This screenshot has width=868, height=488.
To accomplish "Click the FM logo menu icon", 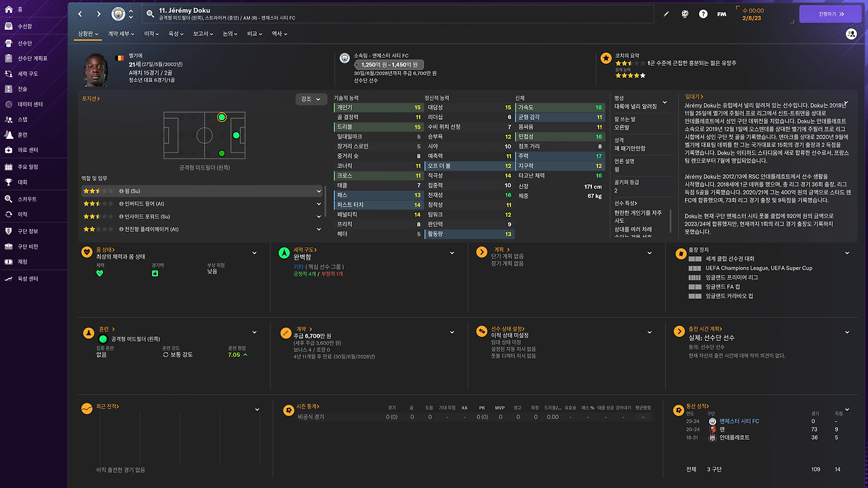I will (x=722, y=14).
